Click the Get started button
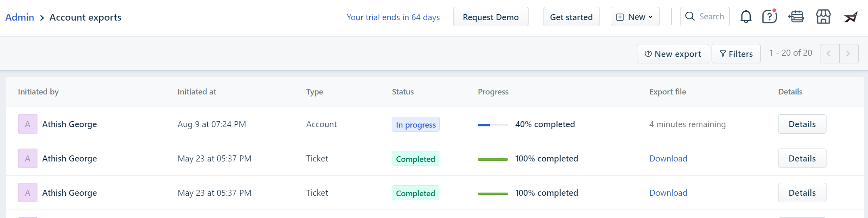This screenshot has height=218, width=868. pyautogui.click(x=571, y=17)
